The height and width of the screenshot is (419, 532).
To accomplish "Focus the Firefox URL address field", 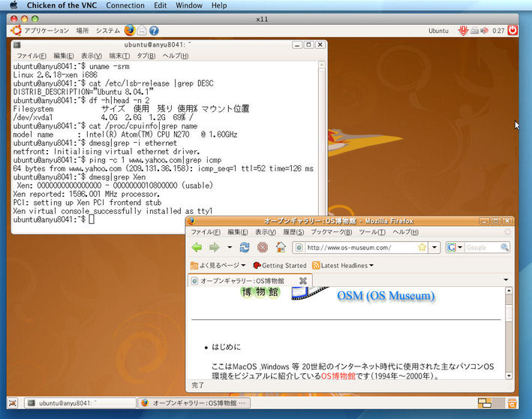I will (x=362, y=248).
